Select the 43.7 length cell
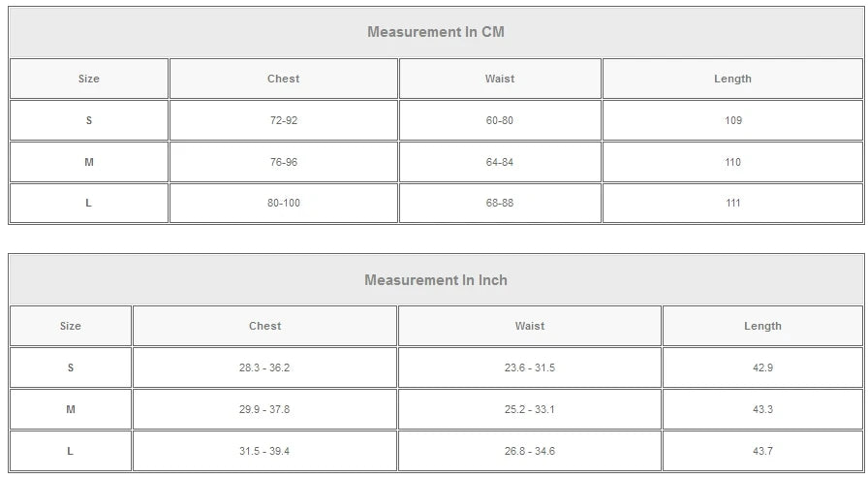 pos(762,452)
